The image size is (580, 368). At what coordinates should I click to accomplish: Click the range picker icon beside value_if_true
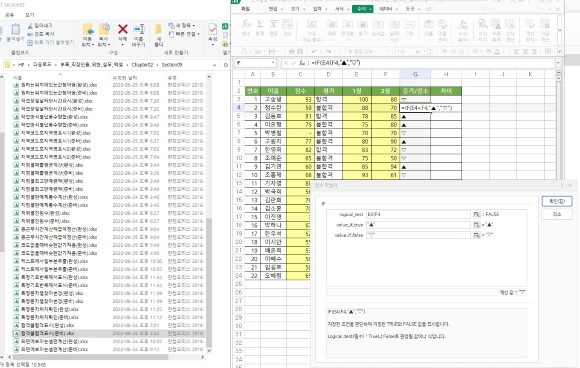coord(476,224)
